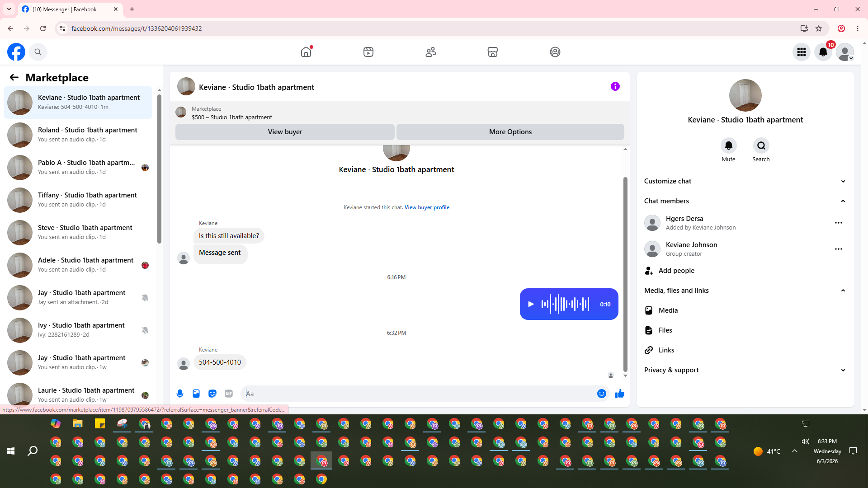This screenshot has width=868, height=488.
Task: Select the Keviane Studio 1bath conversation
Action: point(78,103)
